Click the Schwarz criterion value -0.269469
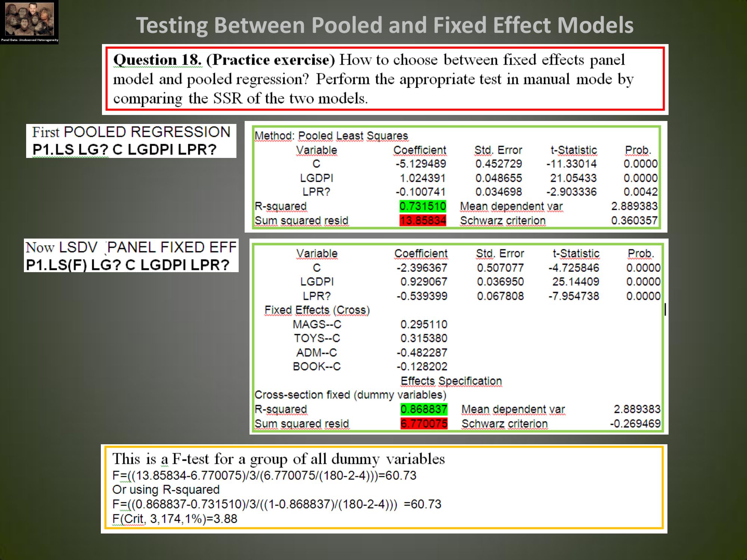Screen dimensions: 747x560 pos(635,424)
